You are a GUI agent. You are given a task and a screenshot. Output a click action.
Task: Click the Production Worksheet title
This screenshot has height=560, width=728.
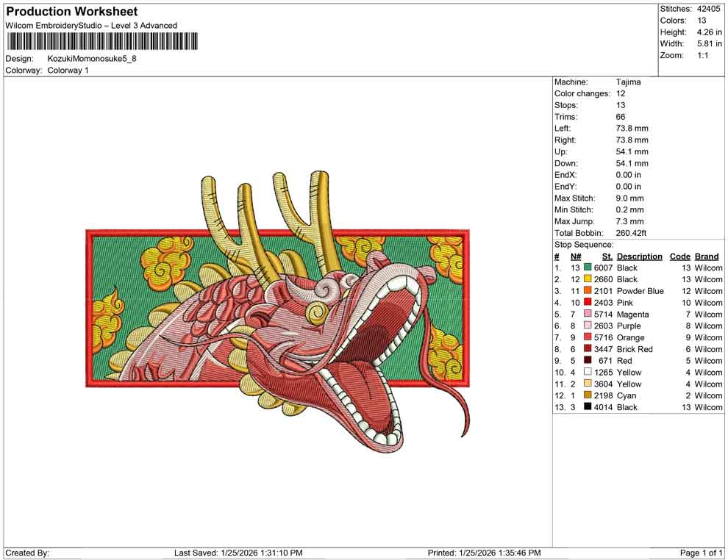click(71, 12)
